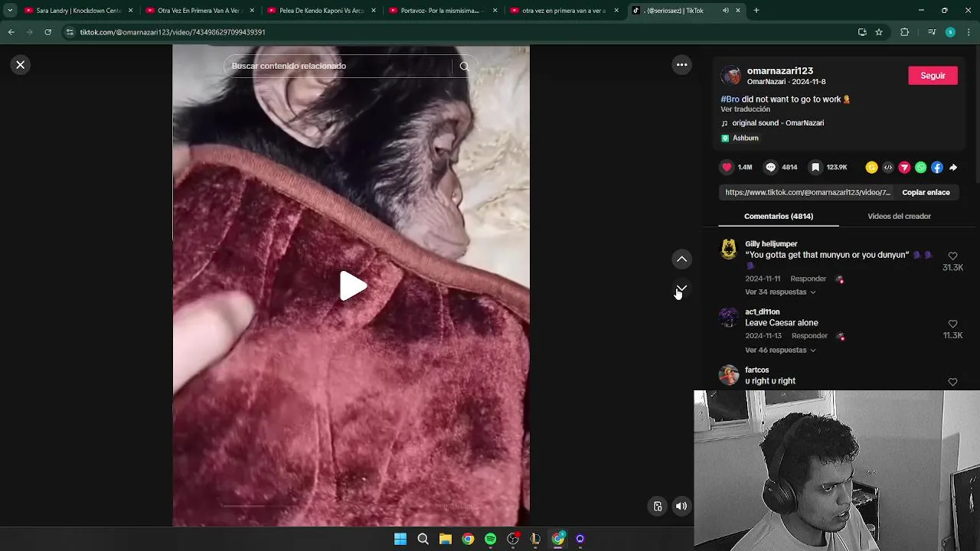Close the Portavoz browser tab
Viewport: 980px width, 551px height.
[495, 11]
